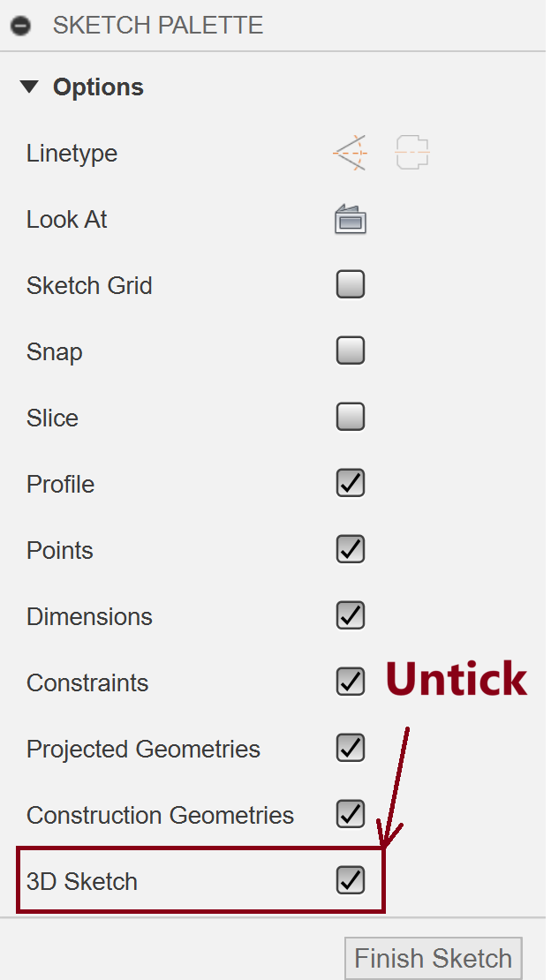Image resolution: width=551 pixels, height=980 pixels.
Task: Untick the Projected Geometries checkbox
Action: tap(351, 749)
